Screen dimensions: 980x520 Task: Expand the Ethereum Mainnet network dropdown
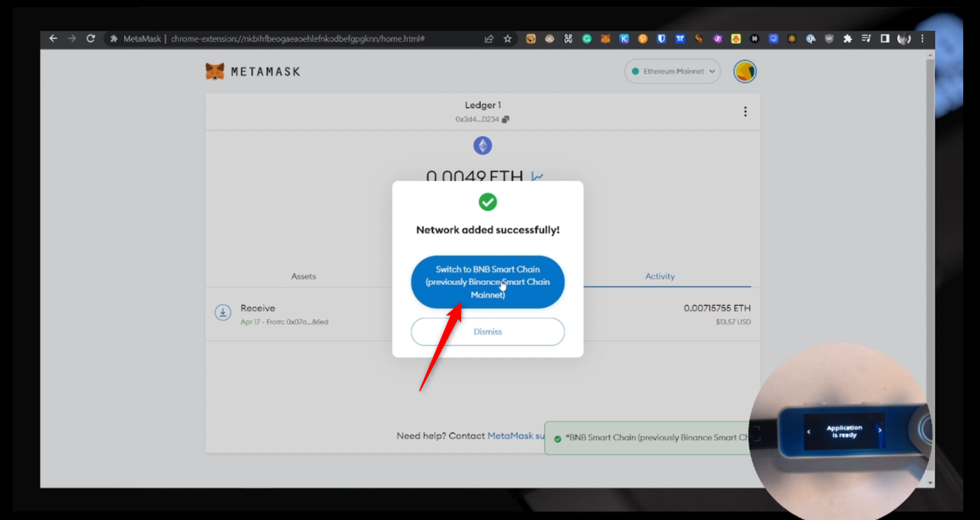tap(672, 71)
